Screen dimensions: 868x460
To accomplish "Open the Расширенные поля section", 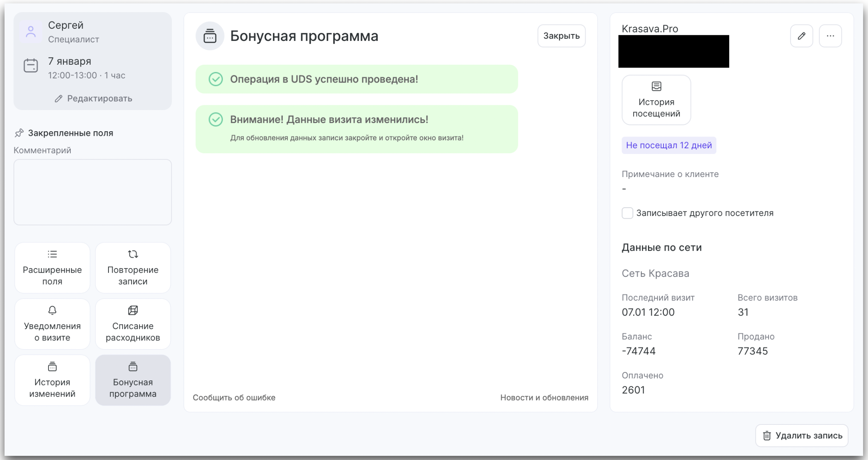I will pyautogui.click(x=52, y=267).
